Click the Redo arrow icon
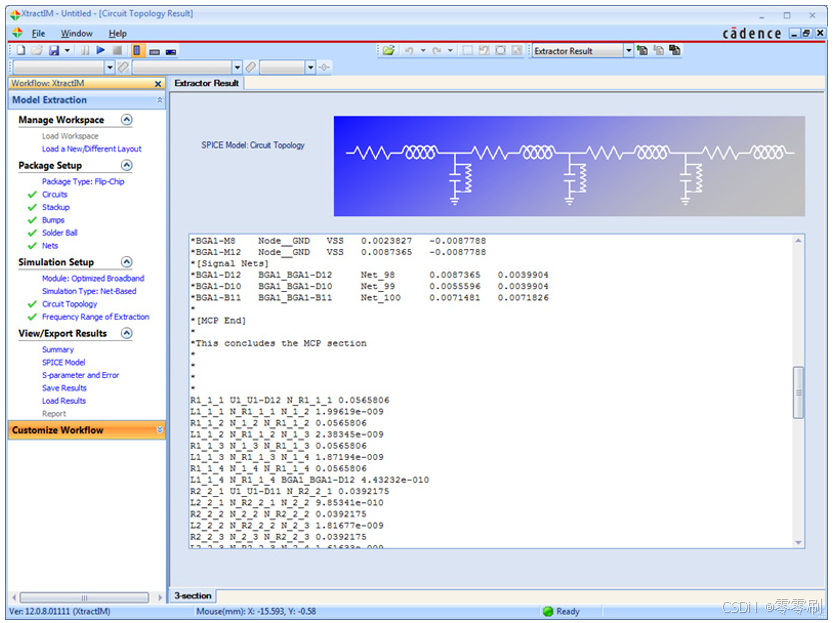 437,51
